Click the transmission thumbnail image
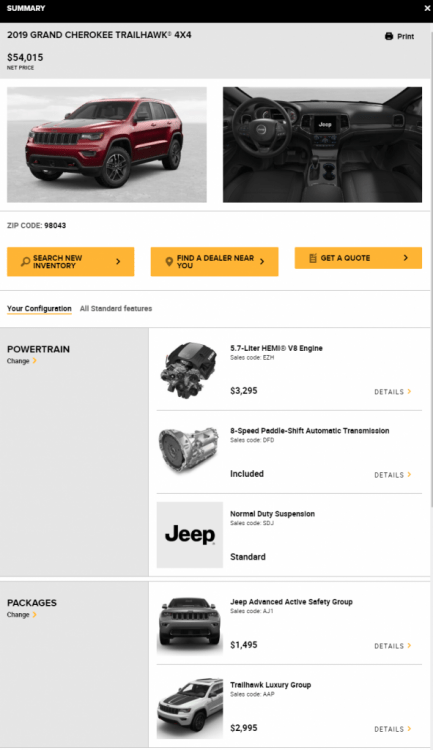 tap(189, 452)
